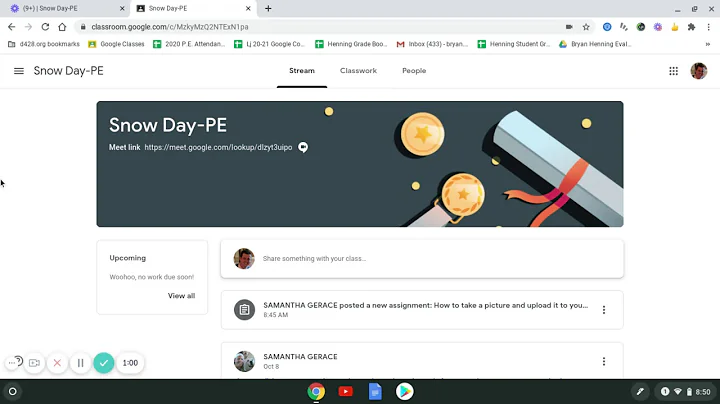
Task: Open the Inbox (433) Gmail bookmark
Action: point(433,44)
